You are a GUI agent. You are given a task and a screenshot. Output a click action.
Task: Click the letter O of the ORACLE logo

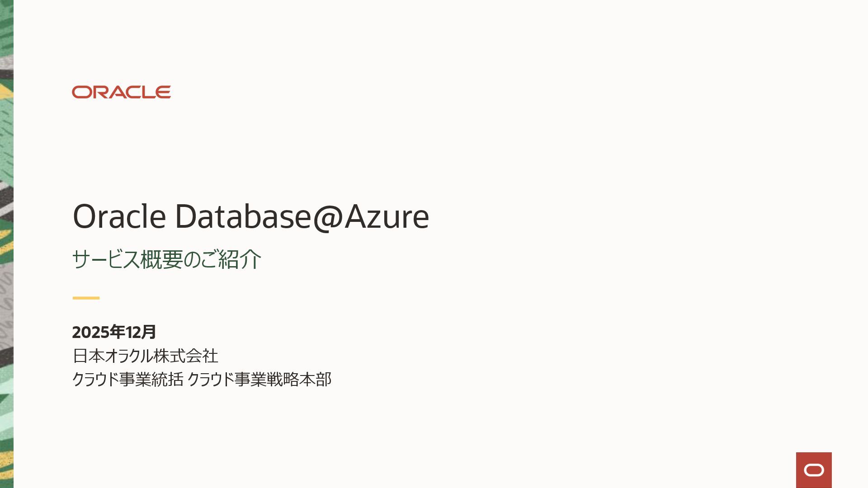pos(80,92)
